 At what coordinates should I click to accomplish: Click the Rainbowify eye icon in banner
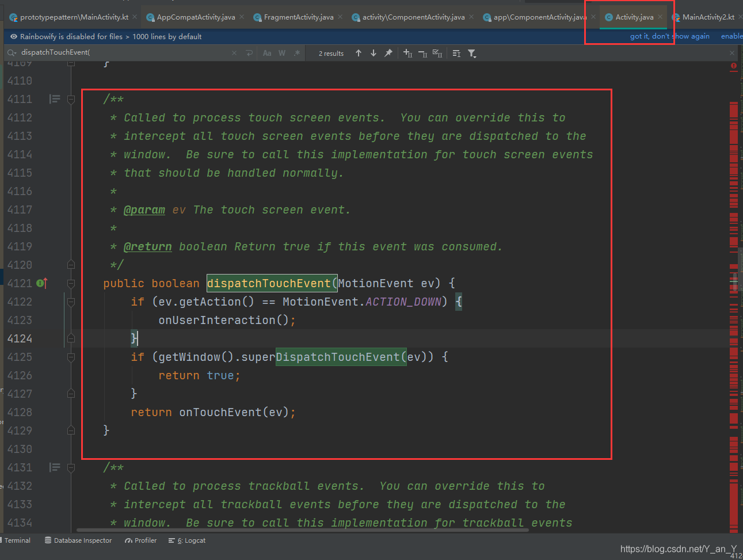(13, 36)
